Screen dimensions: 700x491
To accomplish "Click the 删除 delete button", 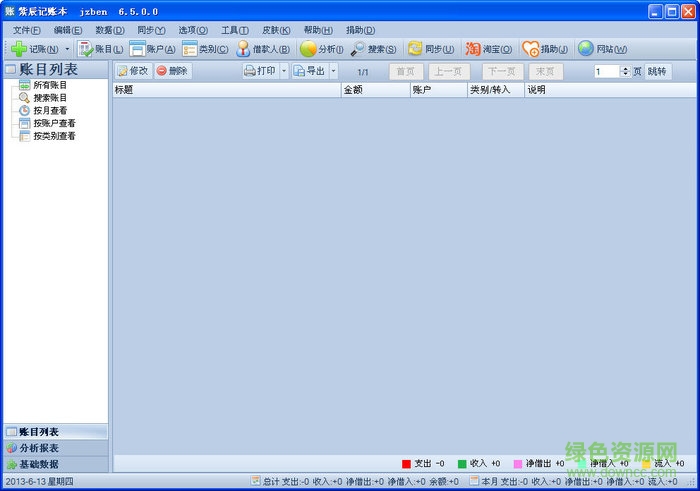I will coord(172,71).
